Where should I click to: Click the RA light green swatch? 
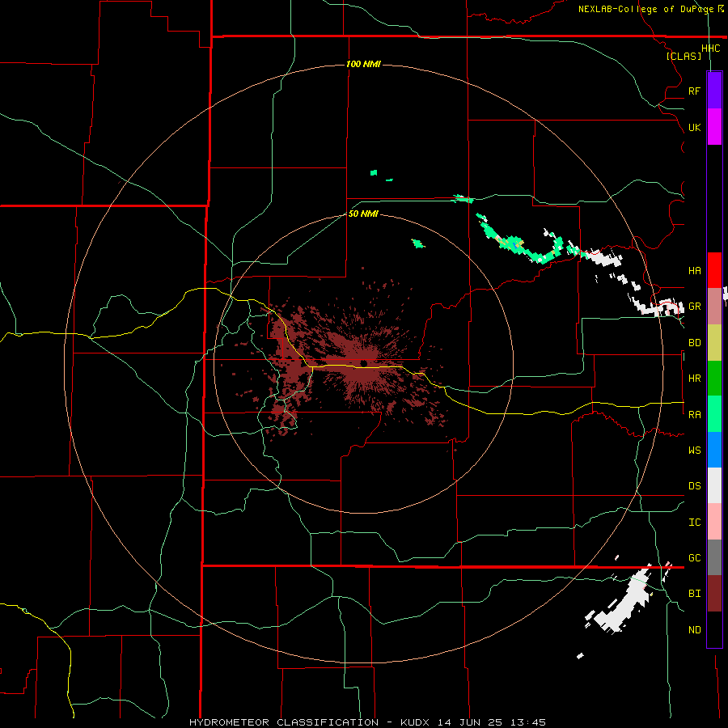click(x=714, y=414)
